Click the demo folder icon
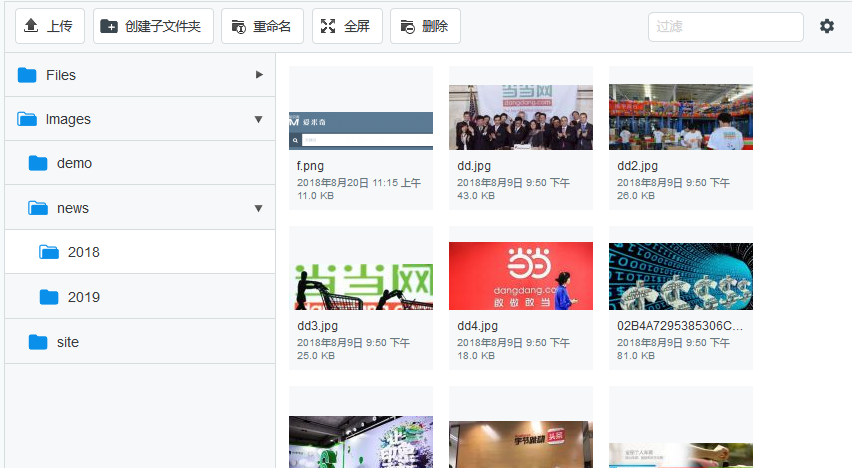This screenshot has height=468, width=852. [38, 163]
